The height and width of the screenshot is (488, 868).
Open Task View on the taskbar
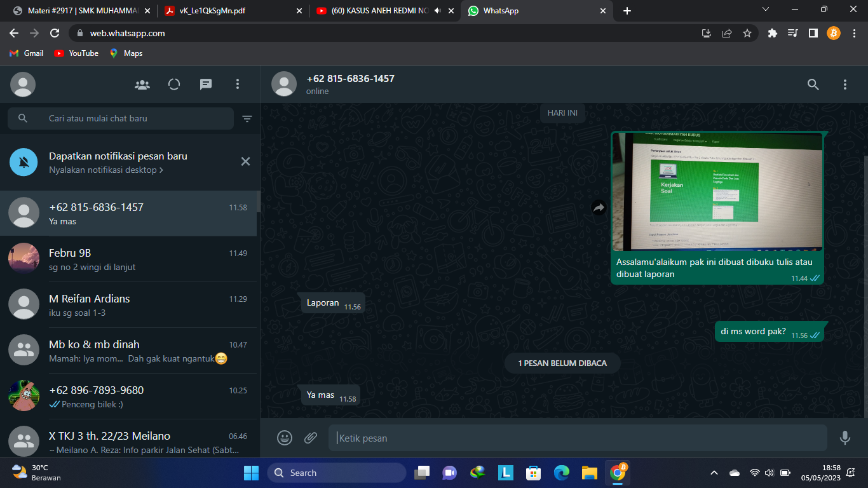422,473
